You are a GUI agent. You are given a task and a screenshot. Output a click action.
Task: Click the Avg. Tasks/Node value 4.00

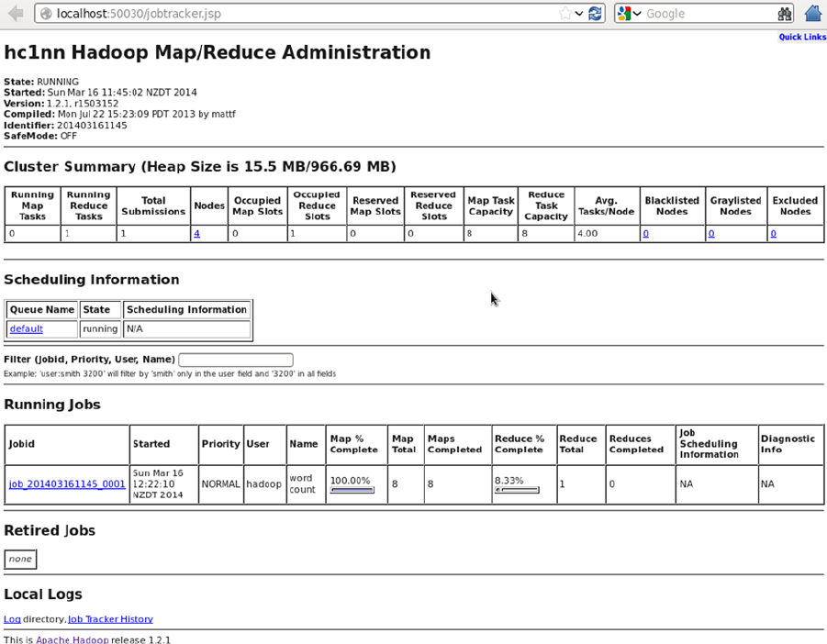[587, 233]
